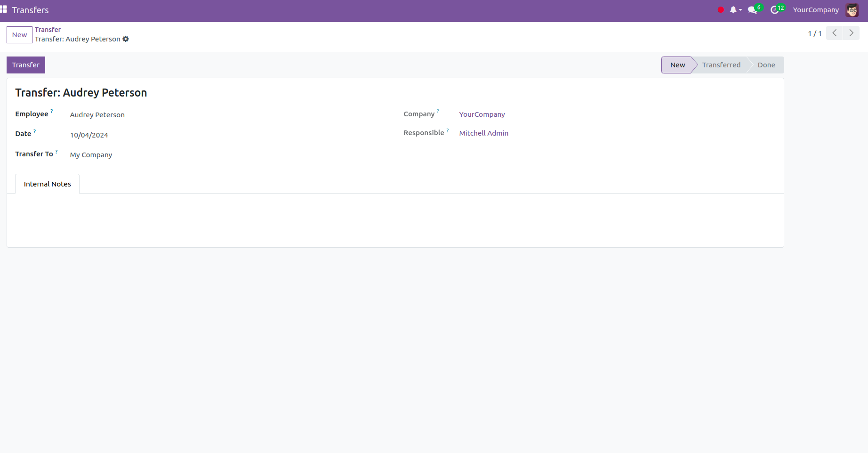Screen dimensions: 868x453
Task: Open the activities clock icon
Action: tap(775, 10)
